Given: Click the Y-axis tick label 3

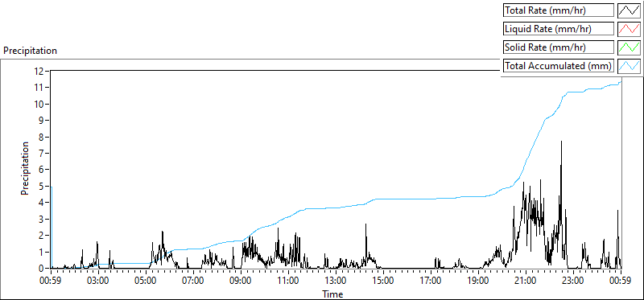Looking at the screenshot, I should (42, 219).
